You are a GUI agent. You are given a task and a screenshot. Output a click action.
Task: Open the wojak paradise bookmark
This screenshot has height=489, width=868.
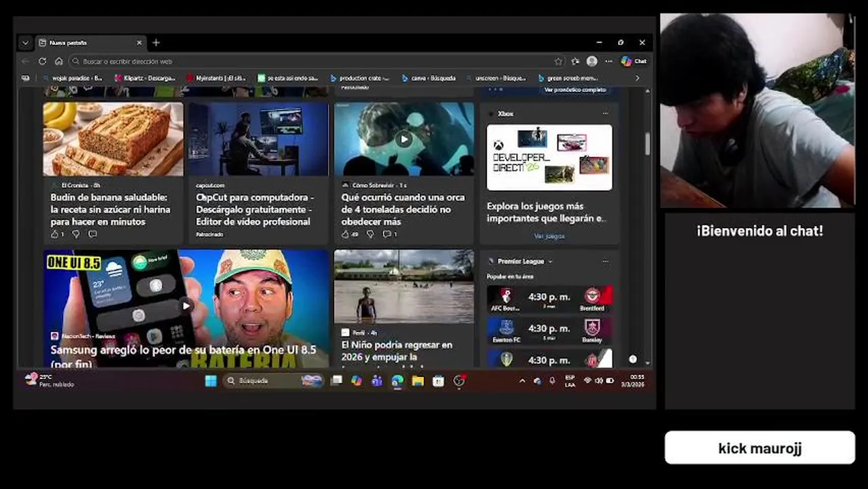coord(73,78)
